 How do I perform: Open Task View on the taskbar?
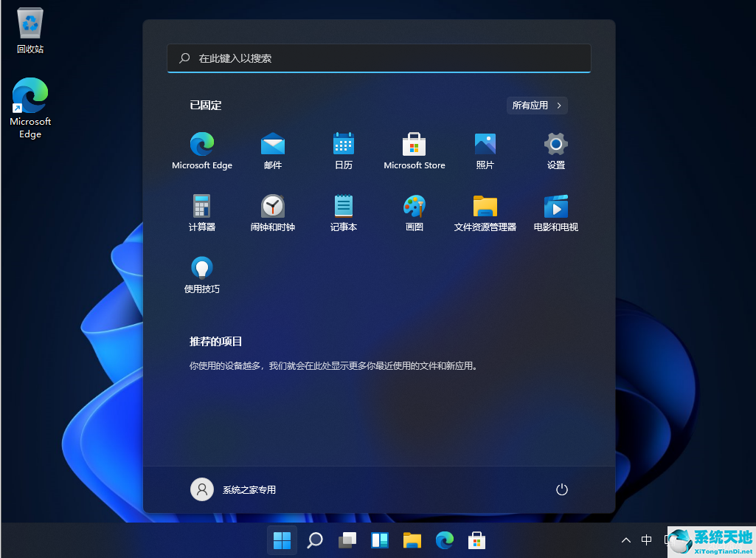347,540
